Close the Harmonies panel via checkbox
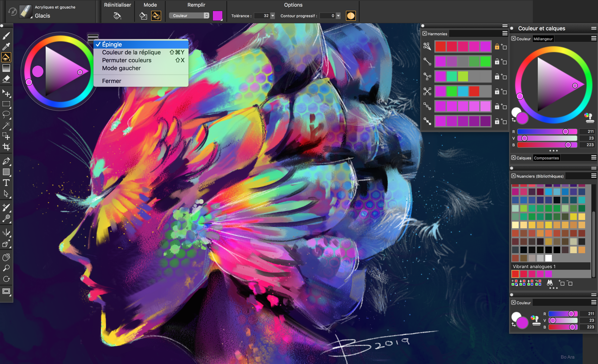 [x=424, y=34]
